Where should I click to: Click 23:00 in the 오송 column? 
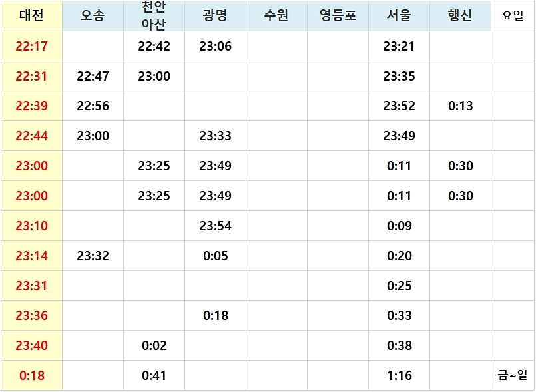point(93,136)
